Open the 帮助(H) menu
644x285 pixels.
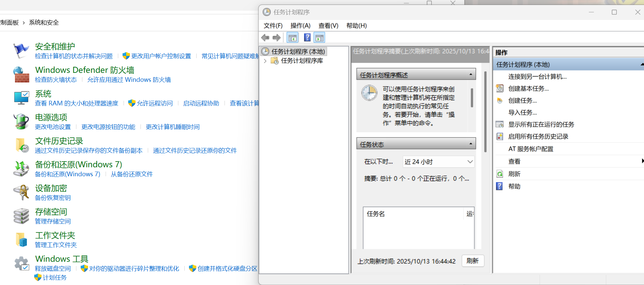click(356, 26)
